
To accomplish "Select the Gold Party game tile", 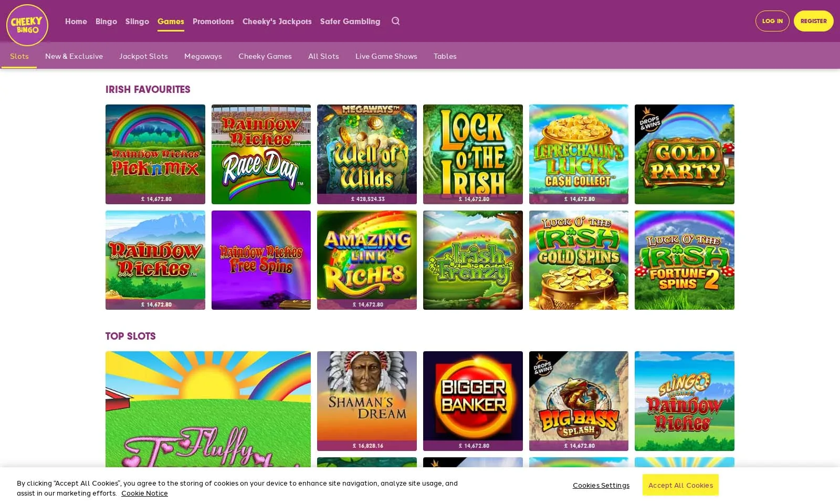I will (684, 154).
